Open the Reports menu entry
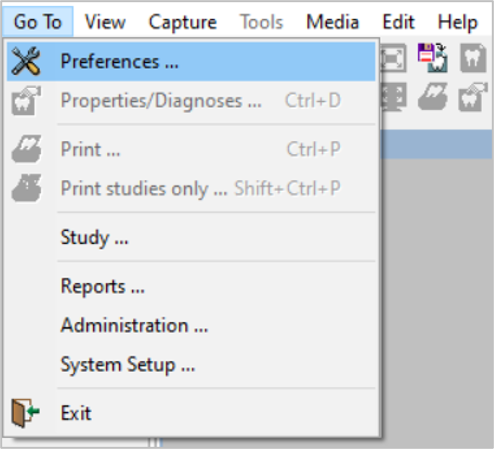The width and height of the screenshot is (494, 449). 191,286
